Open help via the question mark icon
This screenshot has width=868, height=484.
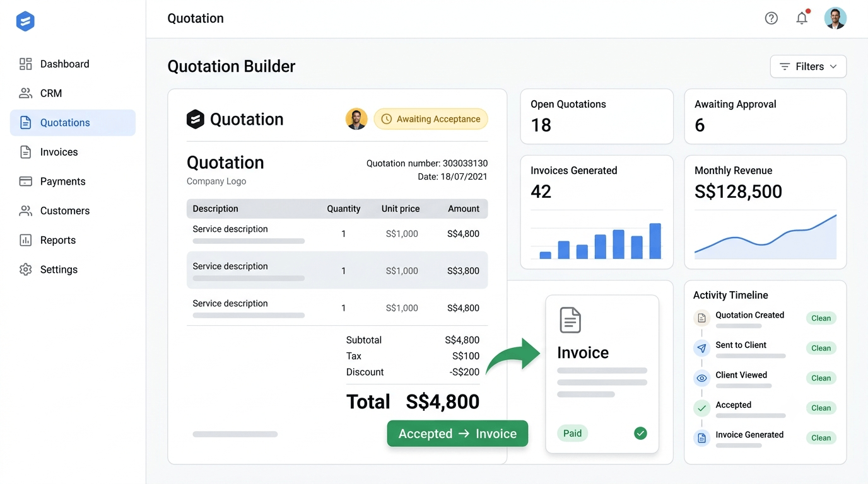(771, 18)
